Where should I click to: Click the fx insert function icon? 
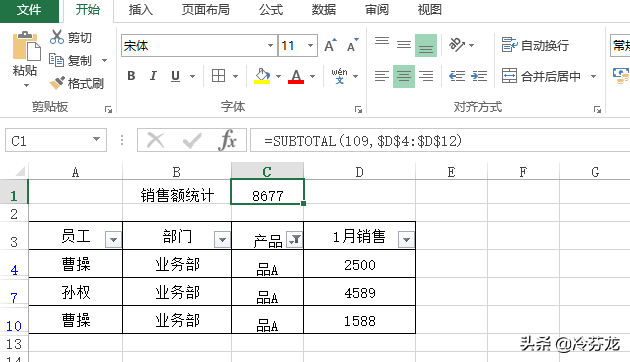coord(228,140)
